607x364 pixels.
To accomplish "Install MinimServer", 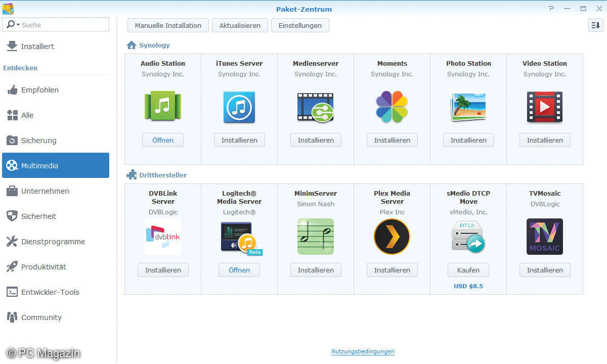I will coord(316,270).
